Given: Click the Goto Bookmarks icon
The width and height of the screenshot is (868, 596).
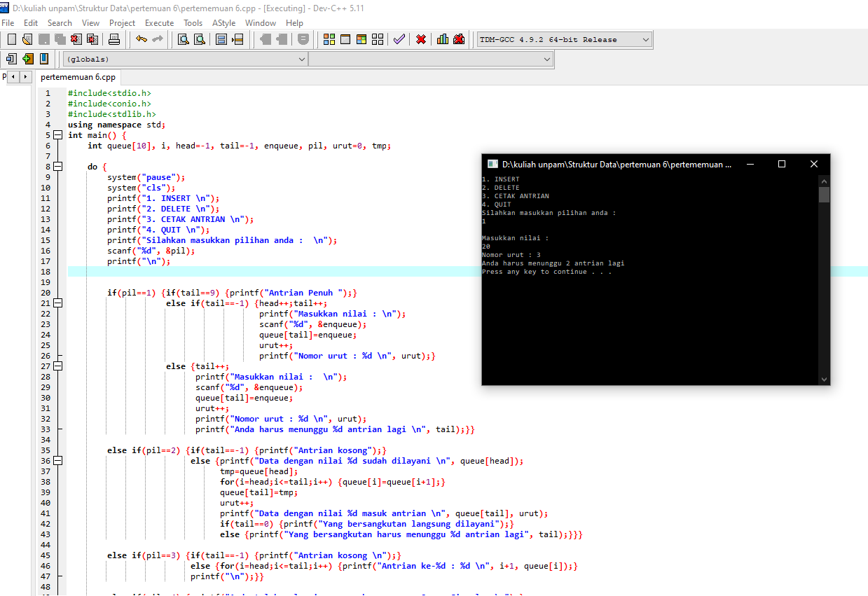Looking at the screenshot, I should pyautogui.click(x=44, y=59).
